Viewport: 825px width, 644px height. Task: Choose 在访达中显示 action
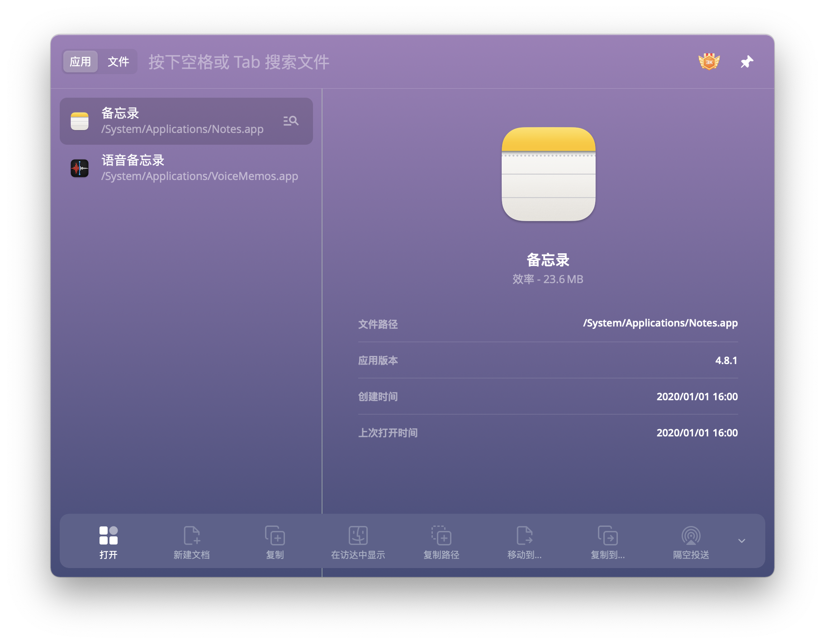coord(358,542)
